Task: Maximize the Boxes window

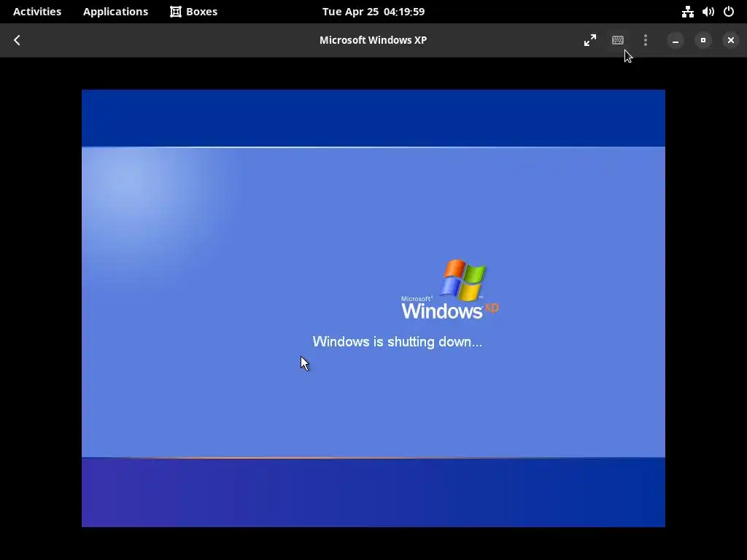Action: coord(703,41)
